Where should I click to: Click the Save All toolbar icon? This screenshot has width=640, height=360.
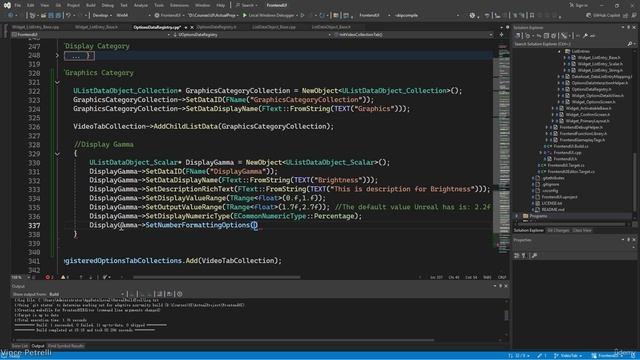click(x=58, y=16)
